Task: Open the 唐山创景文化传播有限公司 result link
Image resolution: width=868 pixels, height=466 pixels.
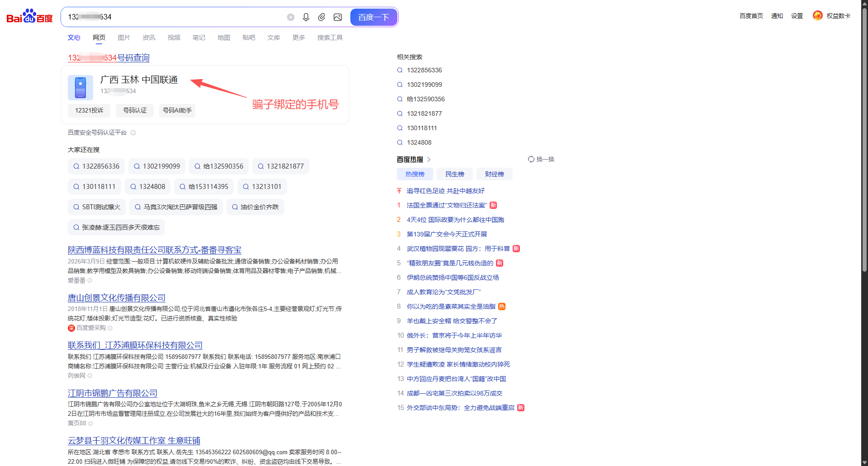Action: pos(116,297)
